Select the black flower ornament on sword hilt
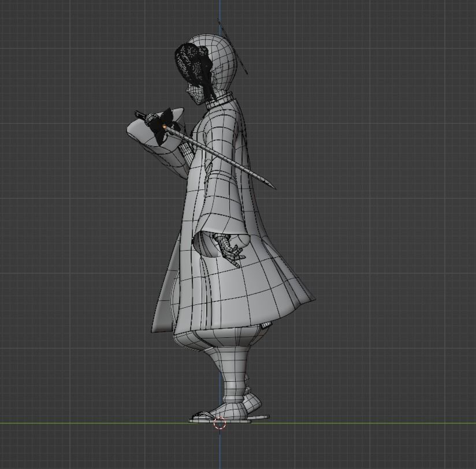Screen dimensions: 476x469 pyautogui.click(x=163, y=125)
